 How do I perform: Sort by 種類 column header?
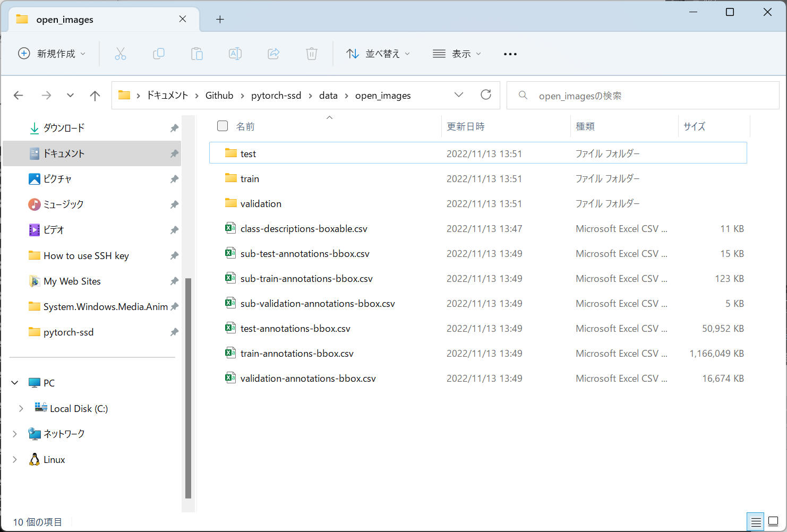(x=585, y=126)
